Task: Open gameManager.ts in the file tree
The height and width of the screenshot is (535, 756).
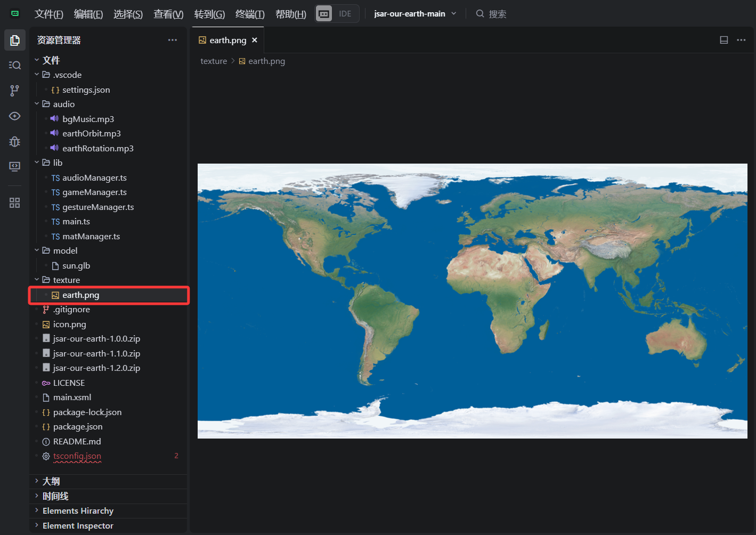Action: (94, 192)
